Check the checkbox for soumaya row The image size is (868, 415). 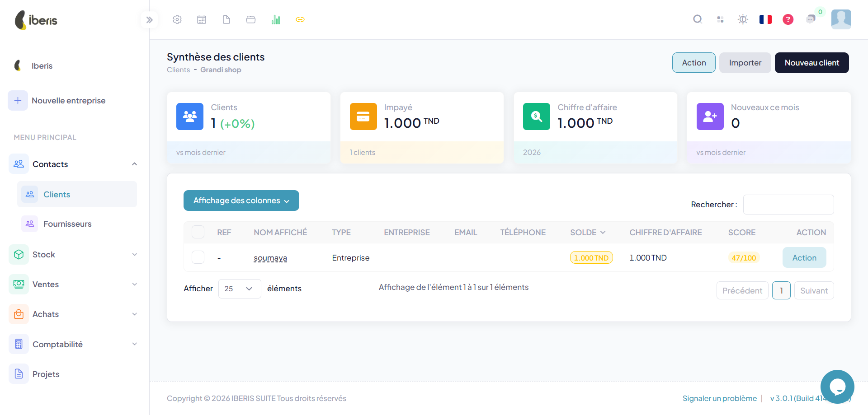coord(198,257)
